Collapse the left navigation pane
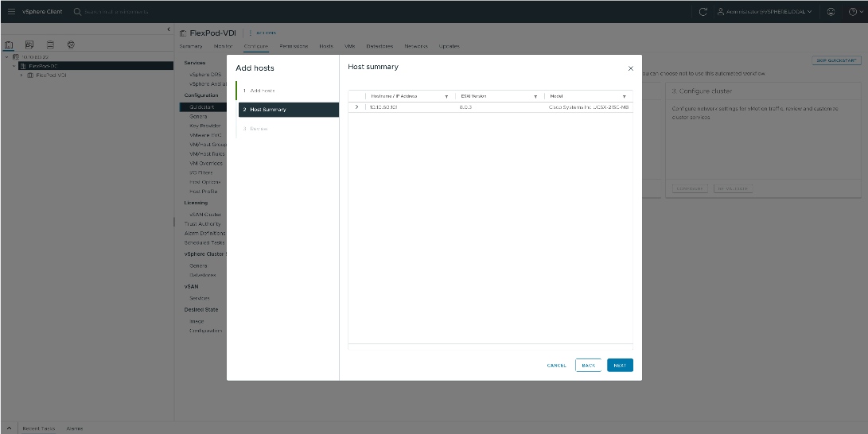 coord(169,29)
